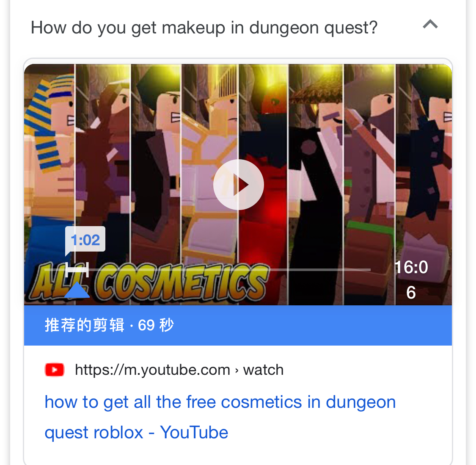Play the video using the center play button
476x465 pixels.
pos(238,185)
